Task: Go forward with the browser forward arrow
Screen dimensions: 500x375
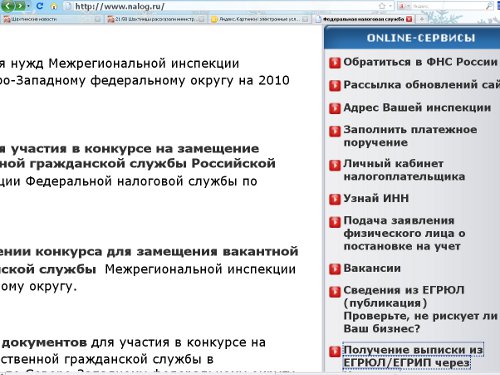Action: click(x=20, y=5)
